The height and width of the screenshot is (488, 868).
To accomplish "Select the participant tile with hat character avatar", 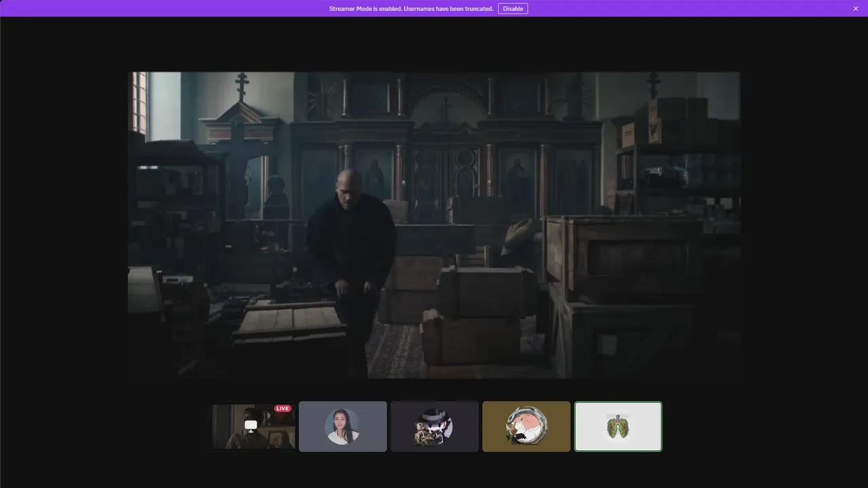I will click(435, 426).
